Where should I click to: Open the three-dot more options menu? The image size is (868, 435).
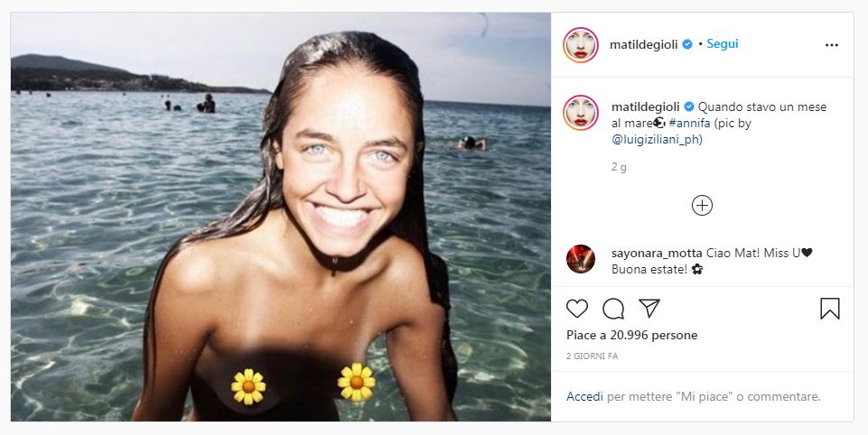(x=831, y=44)
